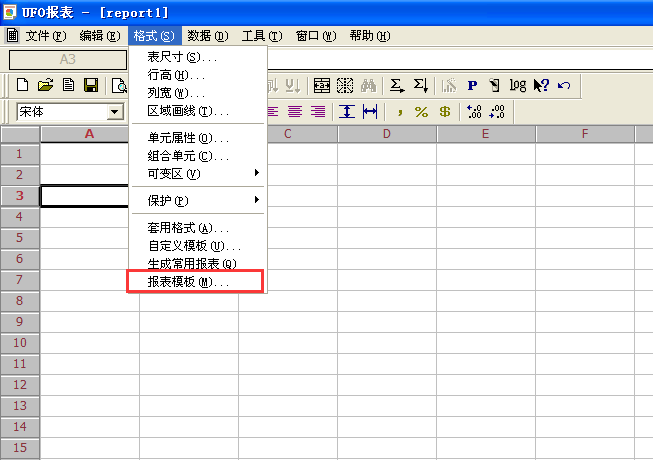Click the document page icon beside Open
The image size is (653, 460).
tap(68, 85)
